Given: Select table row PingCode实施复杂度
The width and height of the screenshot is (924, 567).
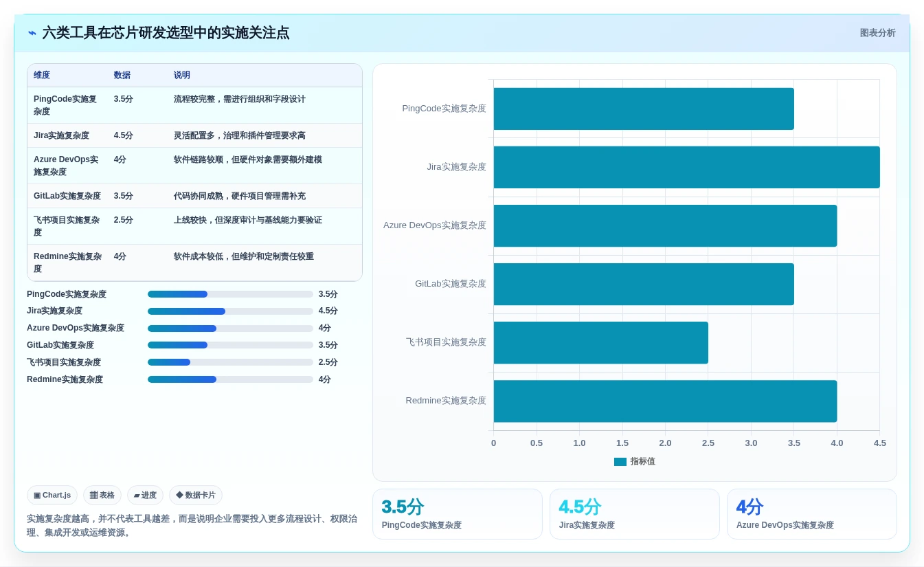Looking at the screenshot, I should pyautogui.click(x=194, y=105).
